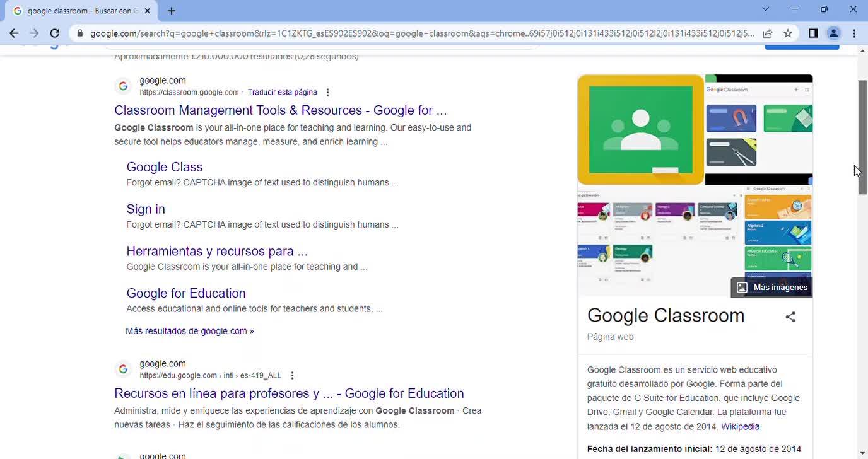The image size is (868, 459).
Task: Open the Classroom class cards screenshot thumbnail
Action: pos(759,129)
